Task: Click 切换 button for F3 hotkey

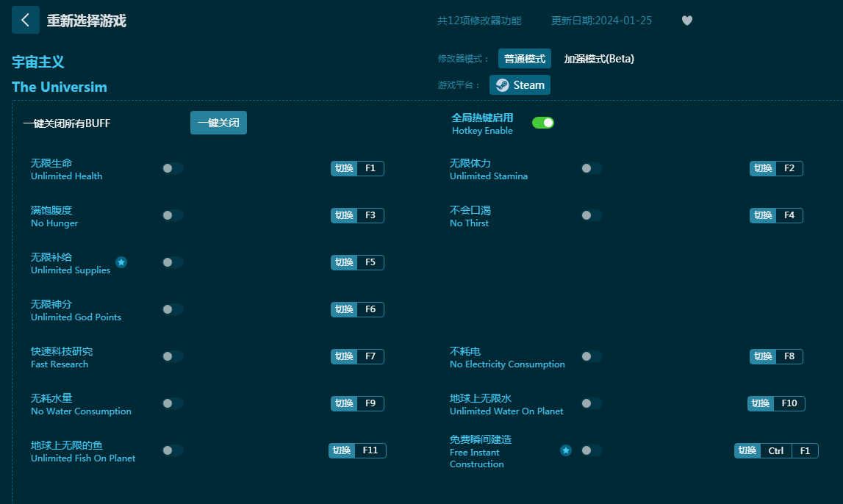Action: coord(344,215)
